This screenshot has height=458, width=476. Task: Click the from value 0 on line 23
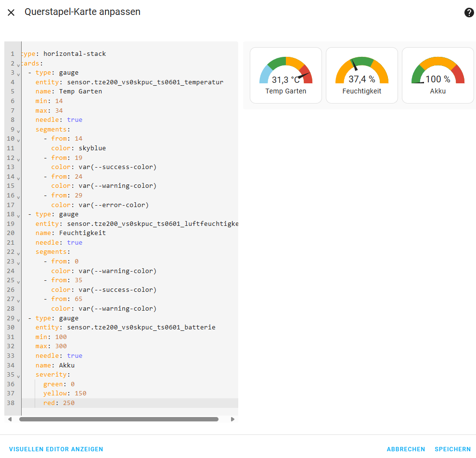[77, 261]
